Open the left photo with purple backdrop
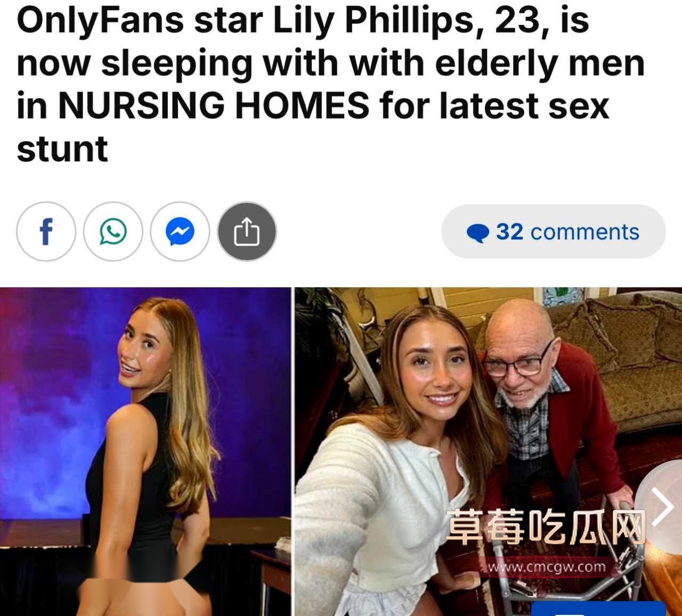The image size is (682, 616). tap(145, 452)
